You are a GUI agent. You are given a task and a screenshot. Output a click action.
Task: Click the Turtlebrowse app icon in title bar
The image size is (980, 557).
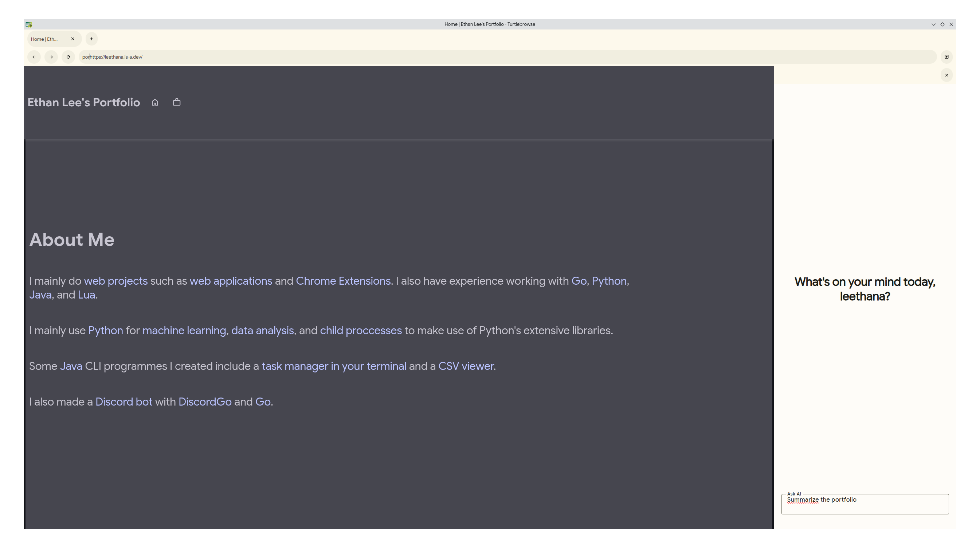point(29,24)
